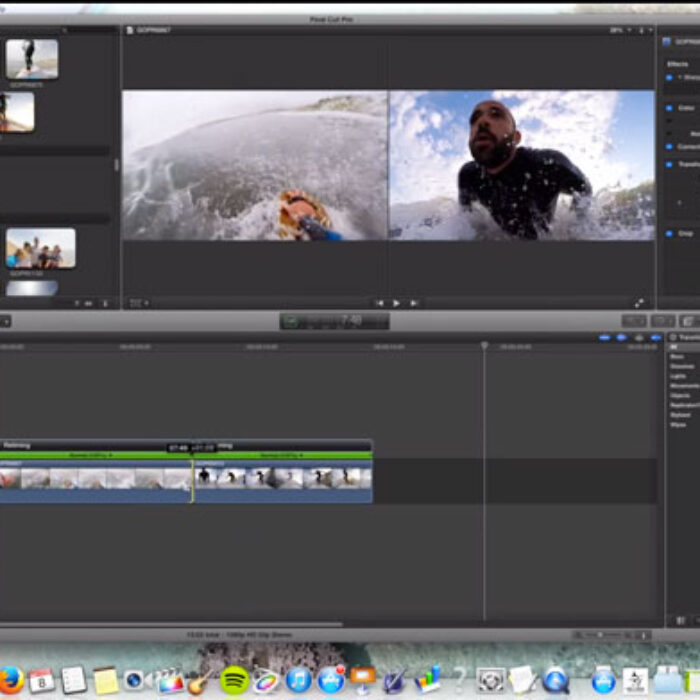700x700 pixels.
Task: Open QuickTime Player from the dock
Action: pos(555,680)
